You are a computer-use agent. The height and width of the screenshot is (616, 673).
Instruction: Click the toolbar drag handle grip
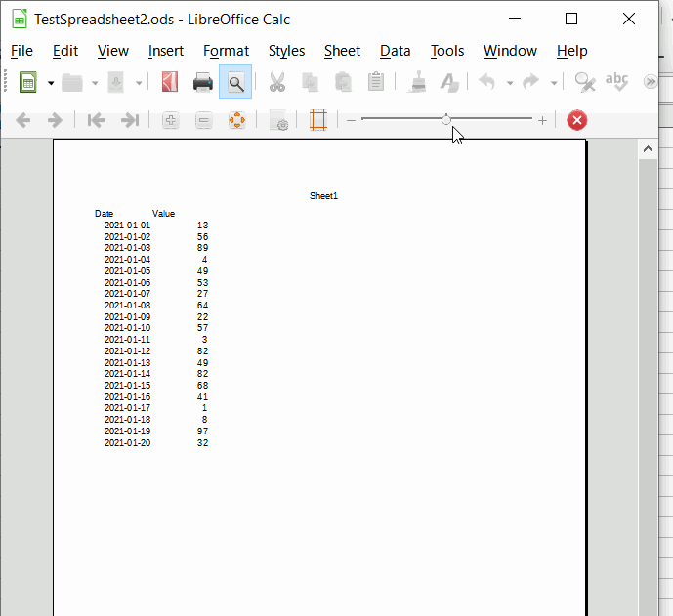tap(5, 81)
